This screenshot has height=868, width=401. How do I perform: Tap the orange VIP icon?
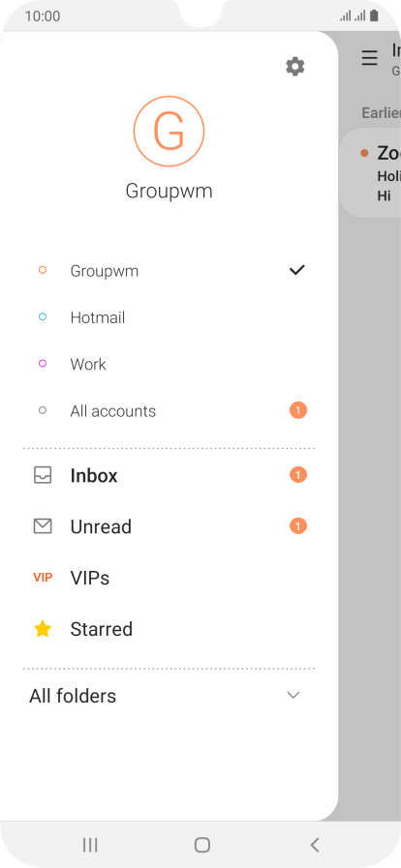point(43,578)
